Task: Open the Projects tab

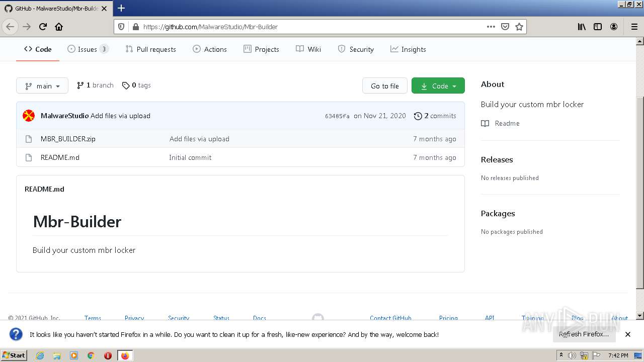Action: [x=261, y=49]
